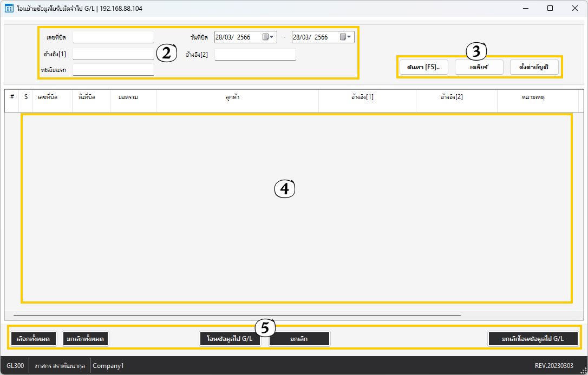Click the ทะเบียนรถ input box
This screenshot has width=588, height=375.
coord(113,70)
